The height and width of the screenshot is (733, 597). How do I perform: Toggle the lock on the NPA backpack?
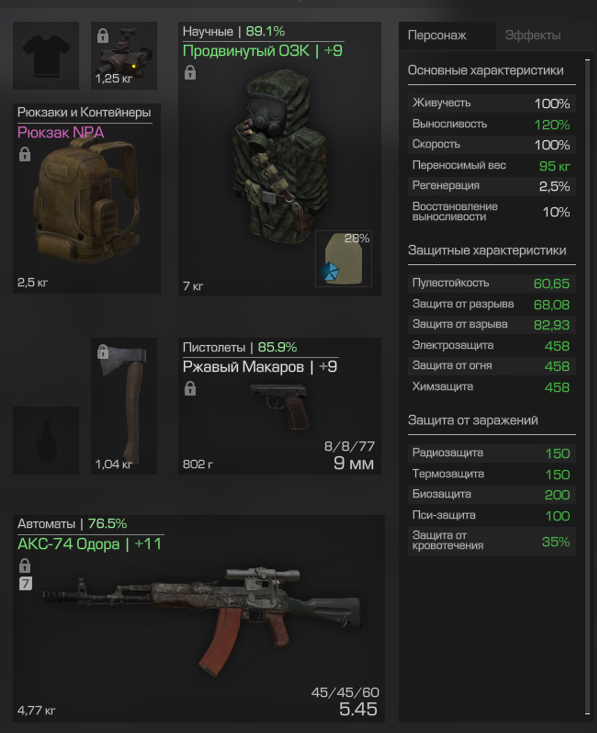coord(25,154)
